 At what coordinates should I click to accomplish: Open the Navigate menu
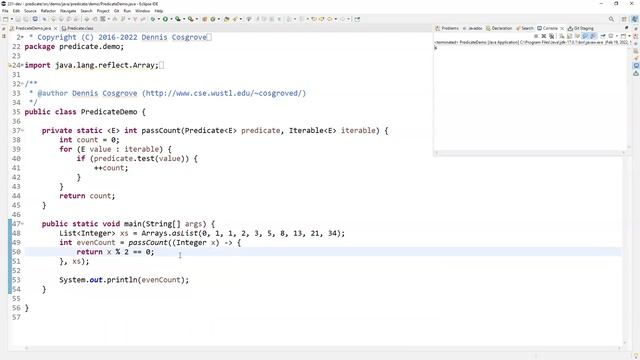68,11
